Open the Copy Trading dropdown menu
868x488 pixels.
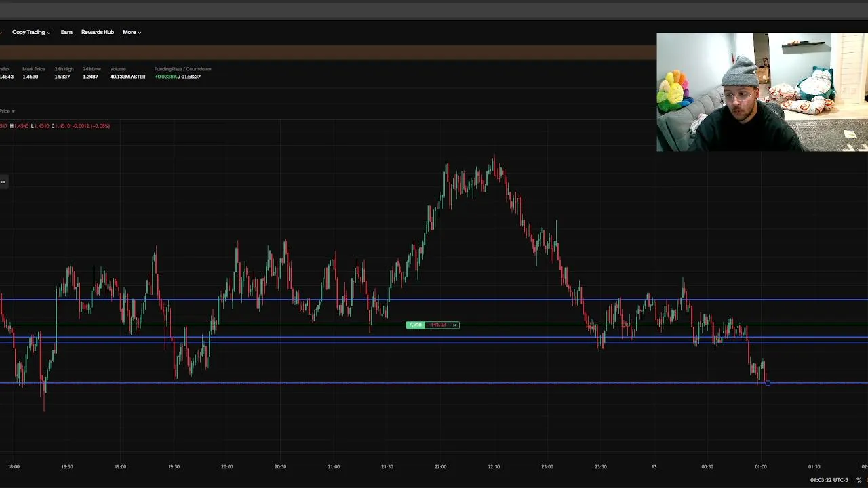pos(31,32)
